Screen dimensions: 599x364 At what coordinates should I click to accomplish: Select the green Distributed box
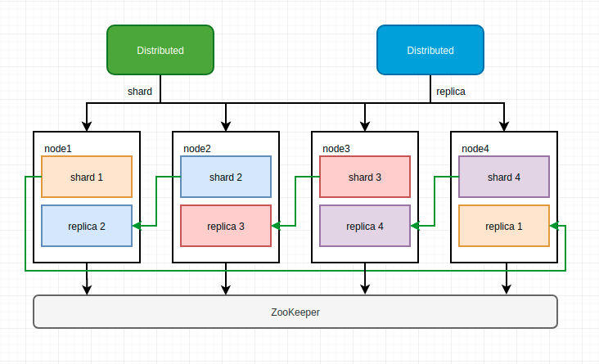(160, 50)
